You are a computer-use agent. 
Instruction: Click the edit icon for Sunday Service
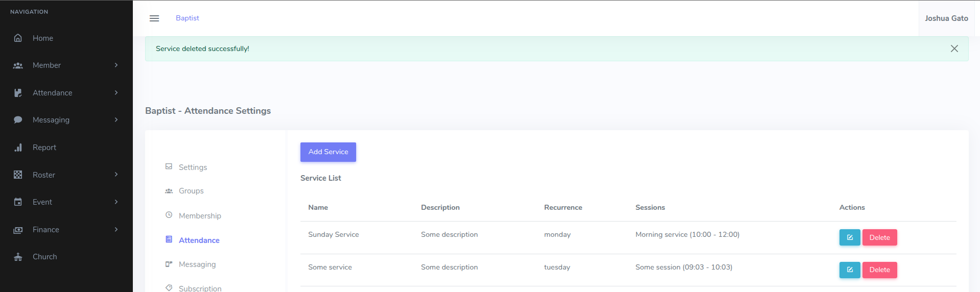(849, 237)
